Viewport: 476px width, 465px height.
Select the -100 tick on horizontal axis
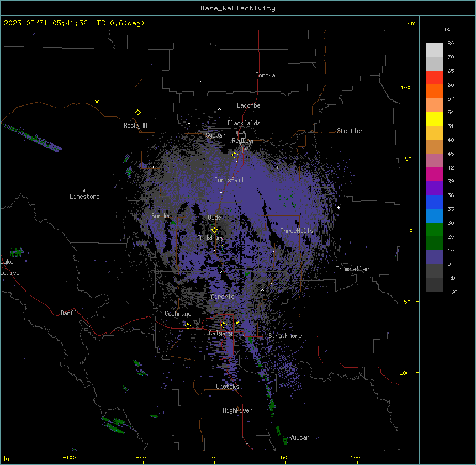(x=70, y=457)
